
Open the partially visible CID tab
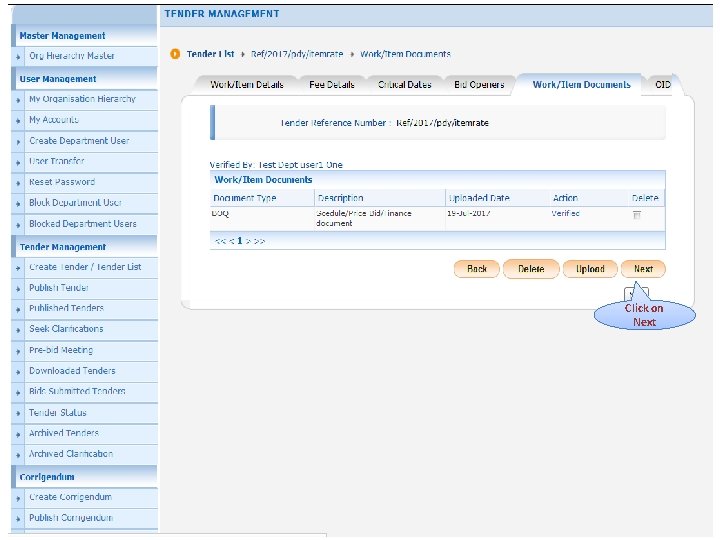click(x=663, y=85)
